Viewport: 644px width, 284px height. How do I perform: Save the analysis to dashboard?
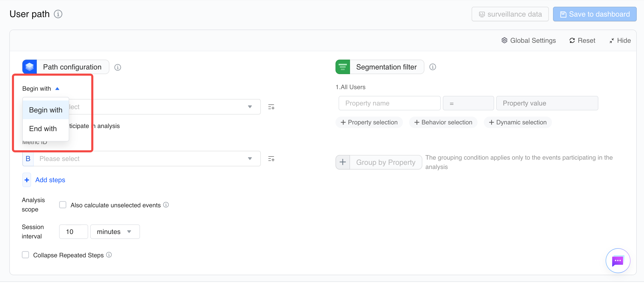click(595, 14)
